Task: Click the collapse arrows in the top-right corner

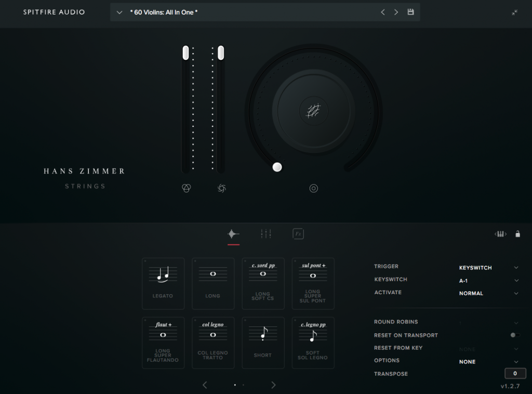Action: [514, 11]
